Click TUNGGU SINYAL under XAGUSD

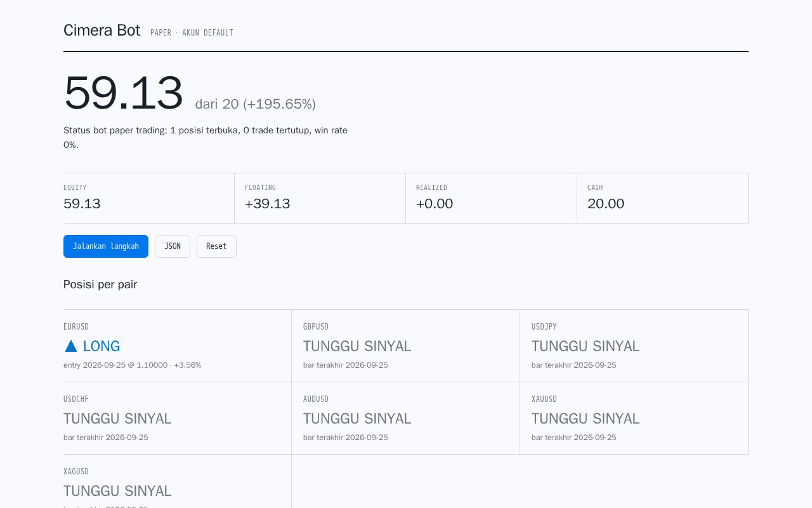pyautogui.click(x=117, y=491)
